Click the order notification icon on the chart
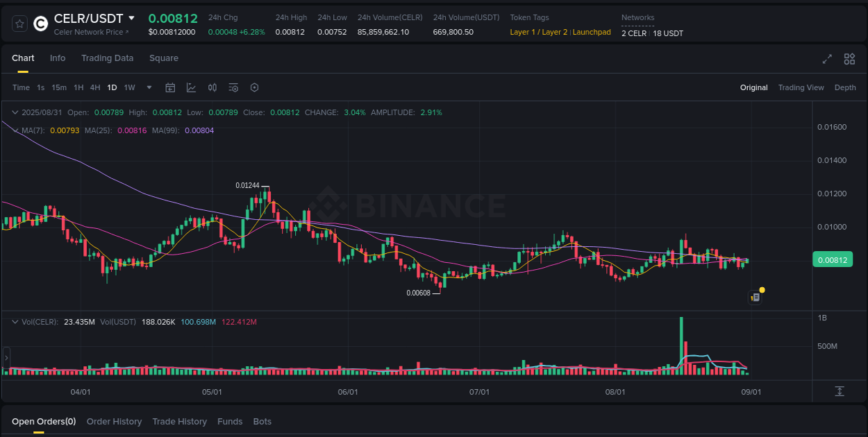This screenshot has height=437, width=868. [756, 296]
